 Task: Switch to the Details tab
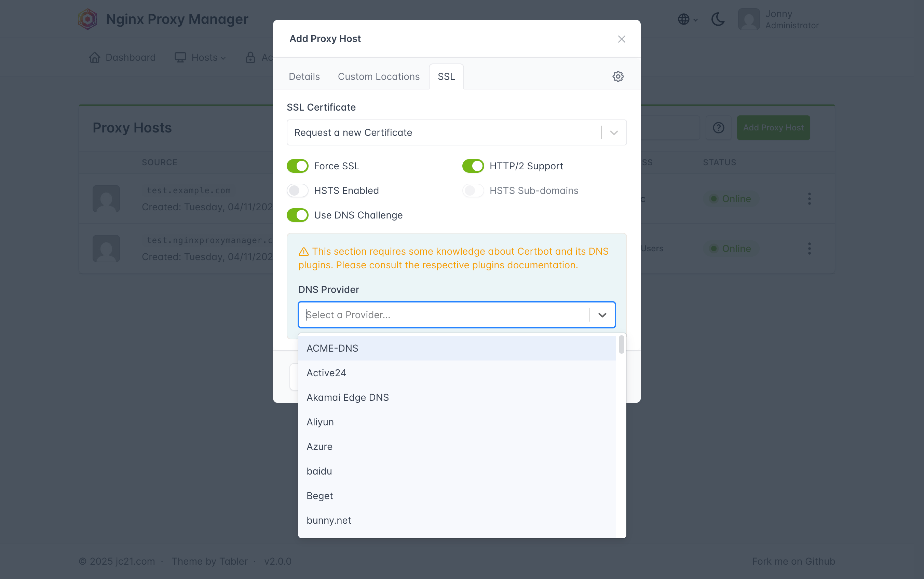point(304,76)
